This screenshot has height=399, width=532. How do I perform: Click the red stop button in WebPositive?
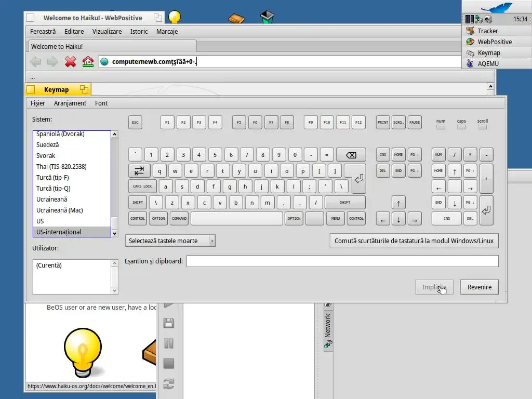[x=71, y=61]
